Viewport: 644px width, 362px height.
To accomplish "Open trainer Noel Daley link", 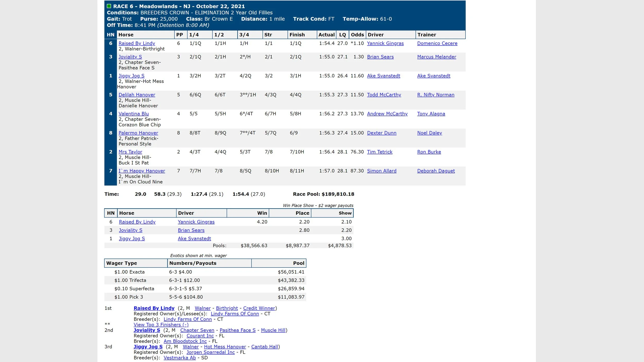I will pyautogui.click(x=430, y=133).
